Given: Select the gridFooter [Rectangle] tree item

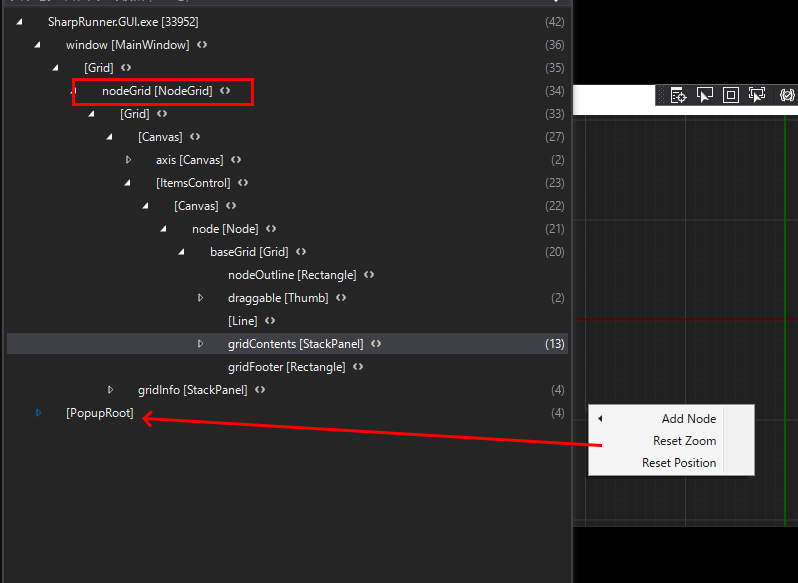Looking at the screenshot, I should pyautogui.click(x=286, y=367).
